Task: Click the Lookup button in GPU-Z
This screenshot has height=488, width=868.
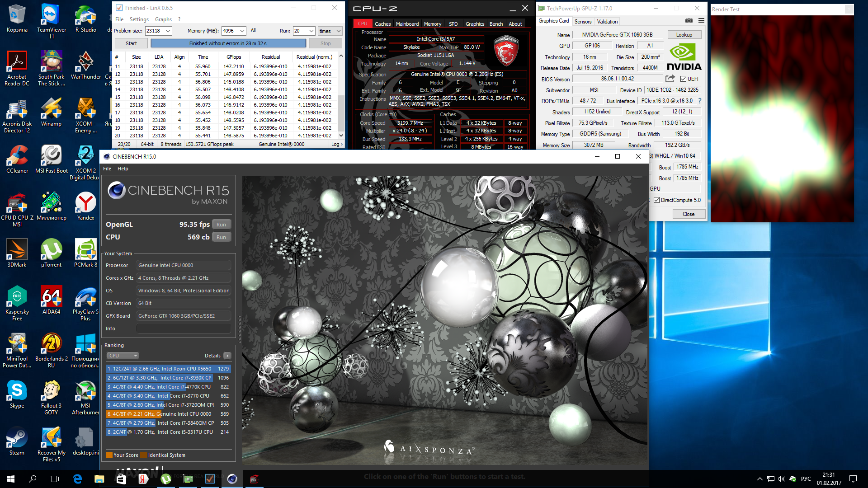Action: pyautogui.click(x=684, y=35)
